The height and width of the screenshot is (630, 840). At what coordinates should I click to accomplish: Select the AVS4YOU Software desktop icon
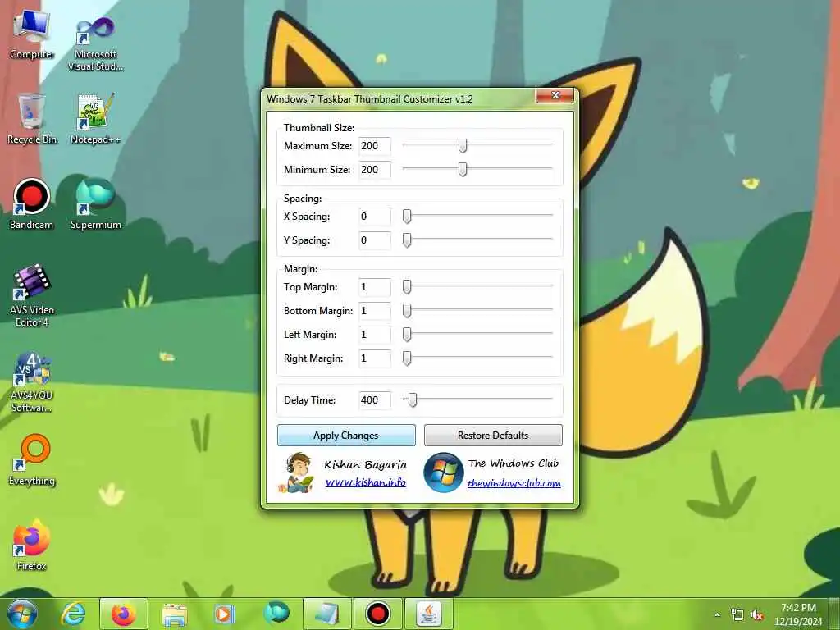click(32, 382)
